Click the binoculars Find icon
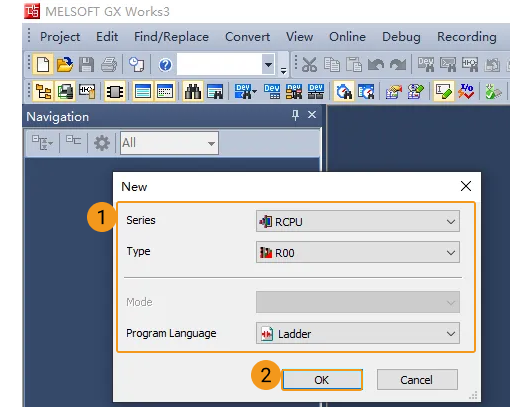 pyautogui.click(x=193, y=91)
